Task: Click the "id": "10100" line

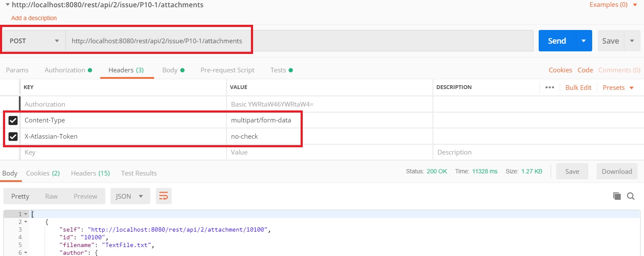Action: click(x=84, y=238)
